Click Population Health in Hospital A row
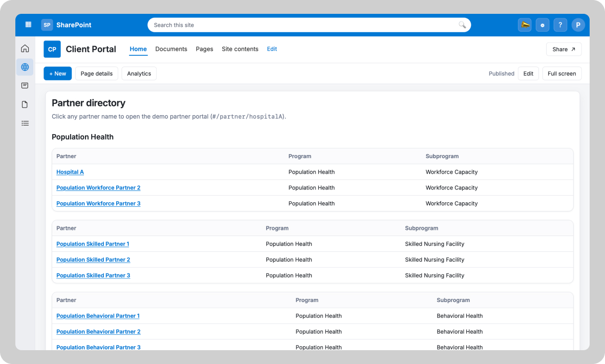The width and height of the screenshot is (605, 364). (x=311, y=172)
